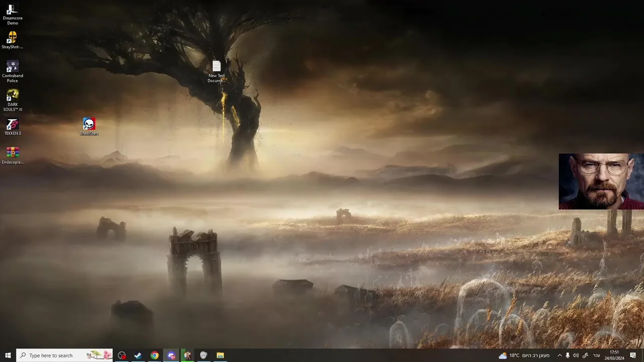Click the microphone tray icon
The width and height of the screenshot is (644, 362).
tap(568, 355)
